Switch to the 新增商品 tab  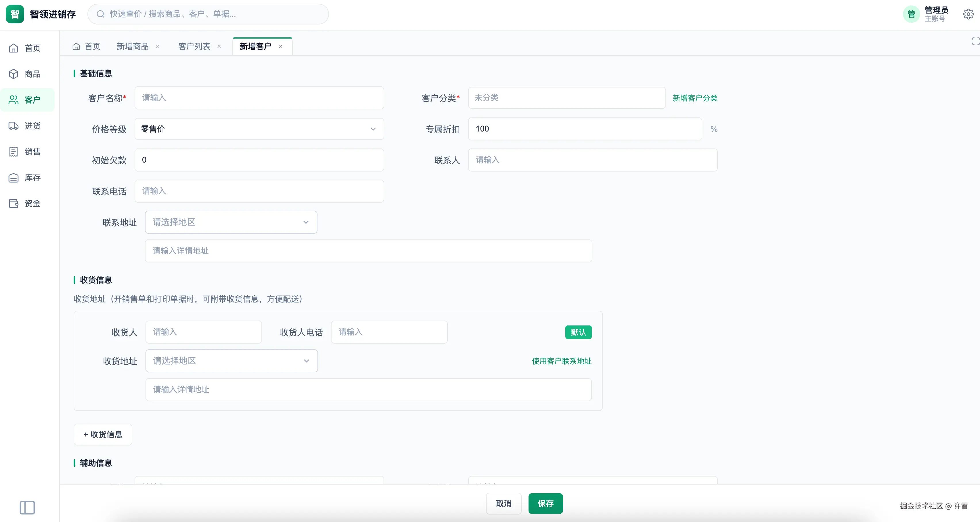[x=132, y=46]
